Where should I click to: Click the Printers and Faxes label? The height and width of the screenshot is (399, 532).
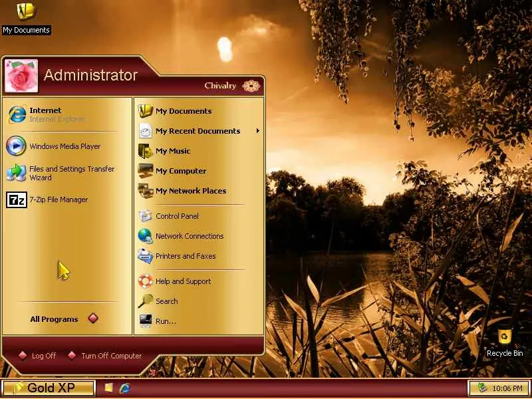click(x=186, y=256)
